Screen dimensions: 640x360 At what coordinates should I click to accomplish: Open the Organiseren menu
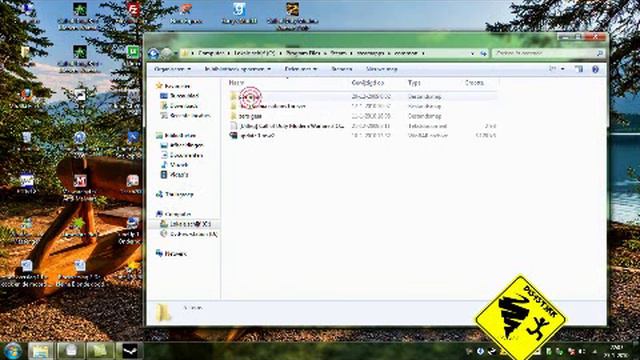[172, 69]
